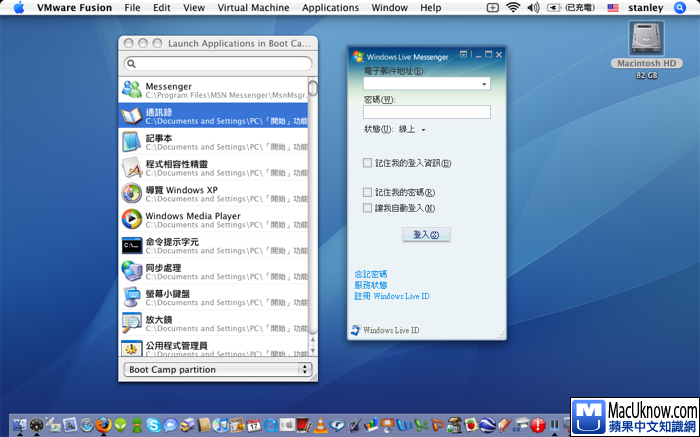Image resolution: width=700 pixels, height=437 pixels.
Task: Click the Windows Media Player icon
Action: tap(132, 219)
